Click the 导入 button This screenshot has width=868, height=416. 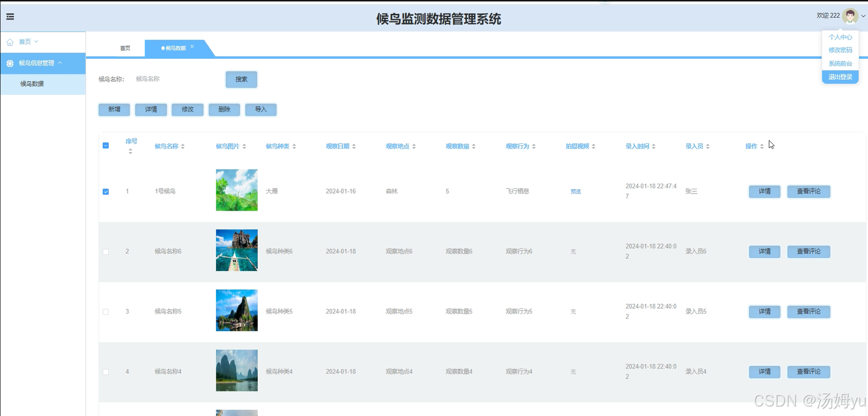tap(261, 110)
